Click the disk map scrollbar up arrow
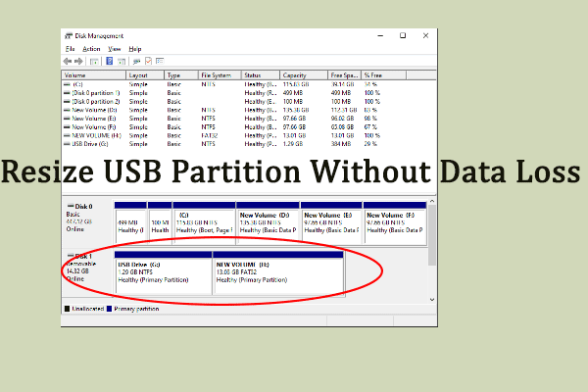The height and width of the screenshot is (392, 588). pyautogui.click(x=432, y=202)
